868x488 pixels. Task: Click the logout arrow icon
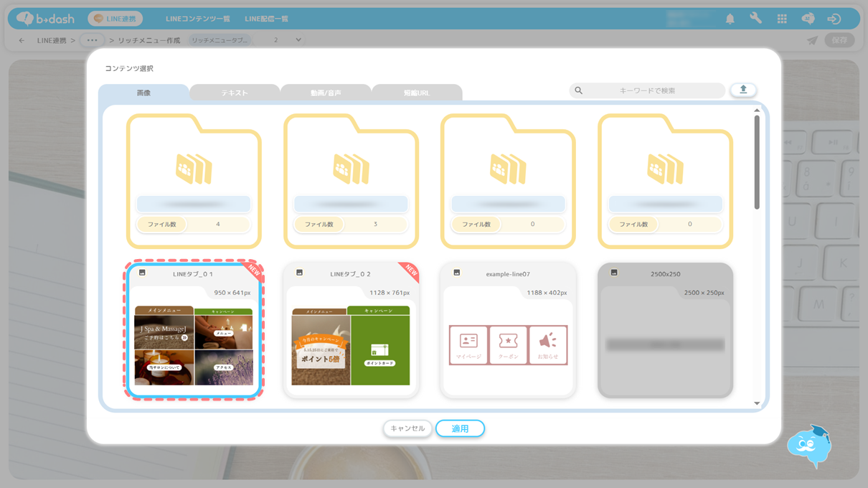pyautogui.click(x=834, y=19)
